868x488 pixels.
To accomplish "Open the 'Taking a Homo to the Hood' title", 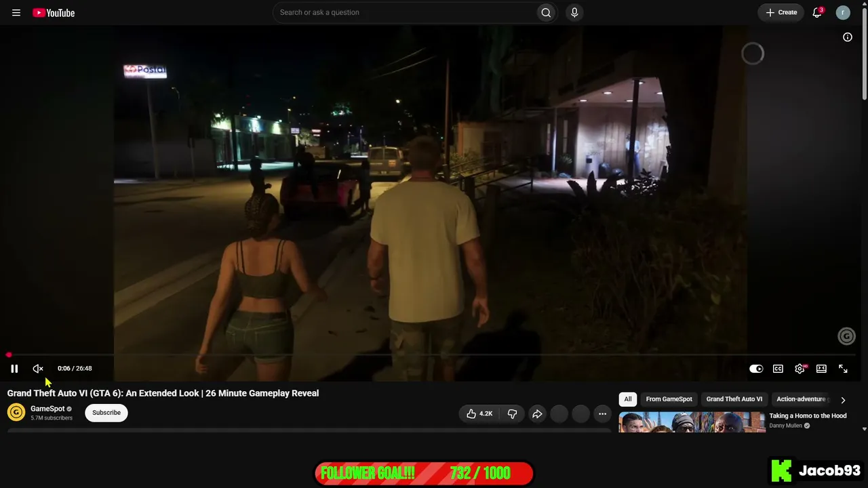I will (x=808, y=415).
